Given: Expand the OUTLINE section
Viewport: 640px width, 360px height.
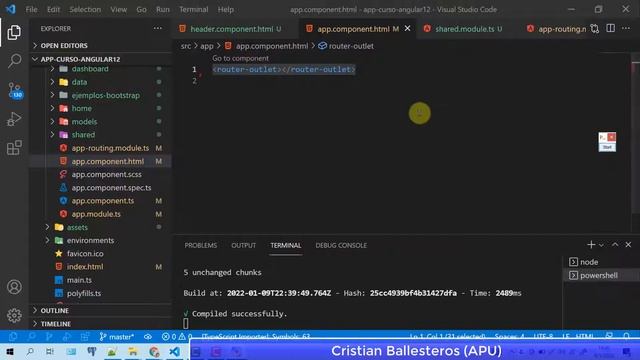Looking at the screenshot, I should pyautogui.click(x=100, y=311).
